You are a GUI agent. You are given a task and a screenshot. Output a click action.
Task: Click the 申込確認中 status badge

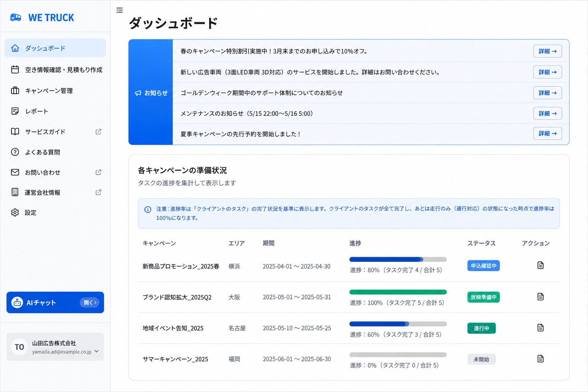pos(483,266)
